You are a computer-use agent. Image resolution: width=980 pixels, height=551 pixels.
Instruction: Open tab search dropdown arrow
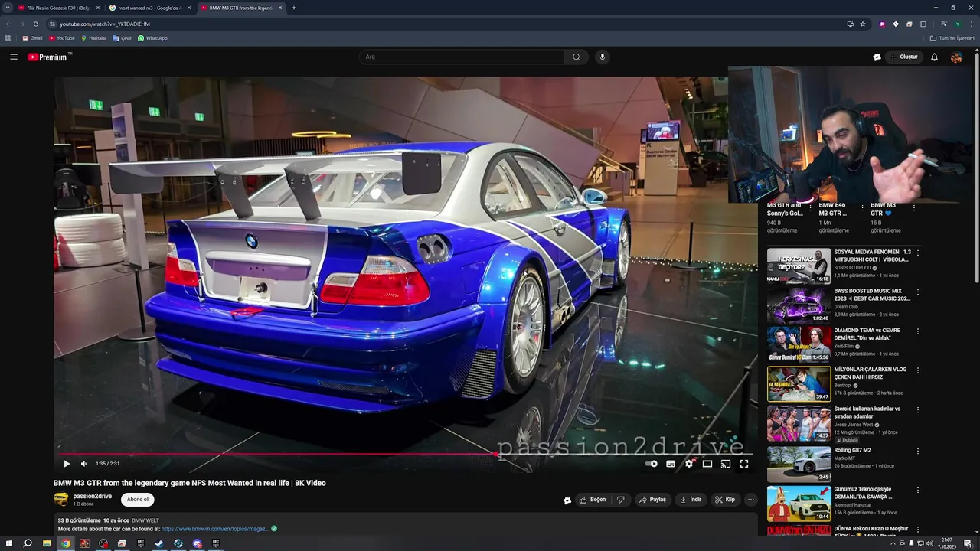tap(8, 8)
